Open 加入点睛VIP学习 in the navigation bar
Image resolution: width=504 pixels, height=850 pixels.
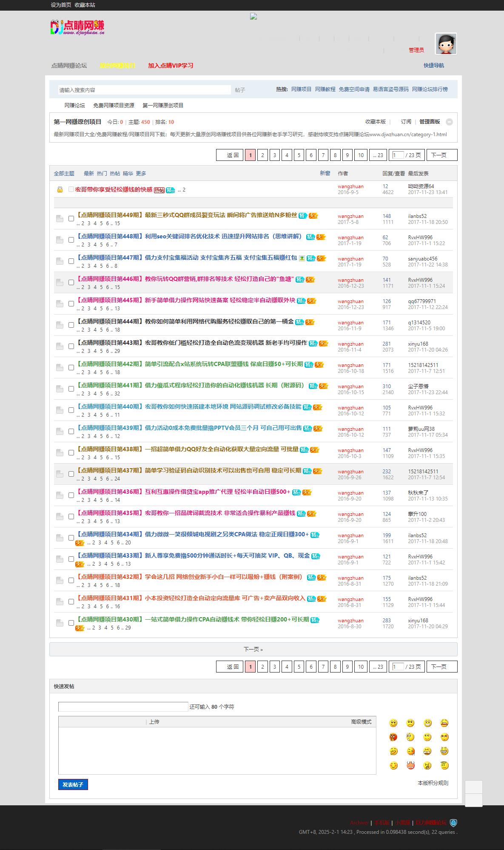(171, 66)
